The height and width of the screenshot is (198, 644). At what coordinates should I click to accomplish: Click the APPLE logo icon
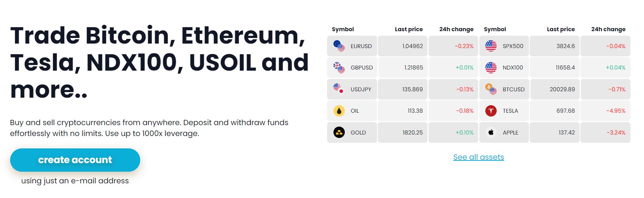tap(491, 132)
